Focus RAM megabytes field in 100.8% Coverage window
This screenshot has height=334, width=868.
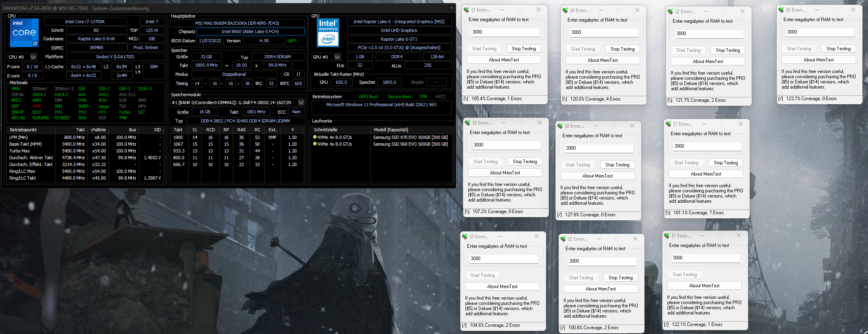pyautogui.click(x=602, y=261)
